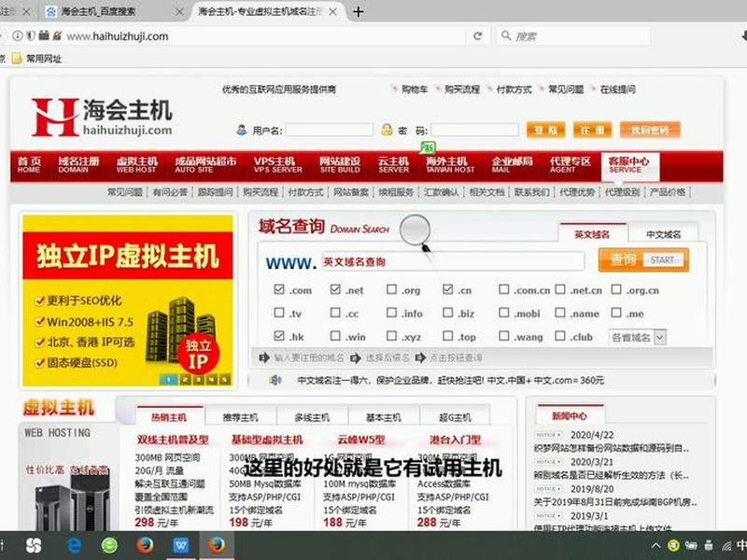The image size is (747, 560).
Task: Open the 产品价格 submenu link
Action: coord(668,192)
